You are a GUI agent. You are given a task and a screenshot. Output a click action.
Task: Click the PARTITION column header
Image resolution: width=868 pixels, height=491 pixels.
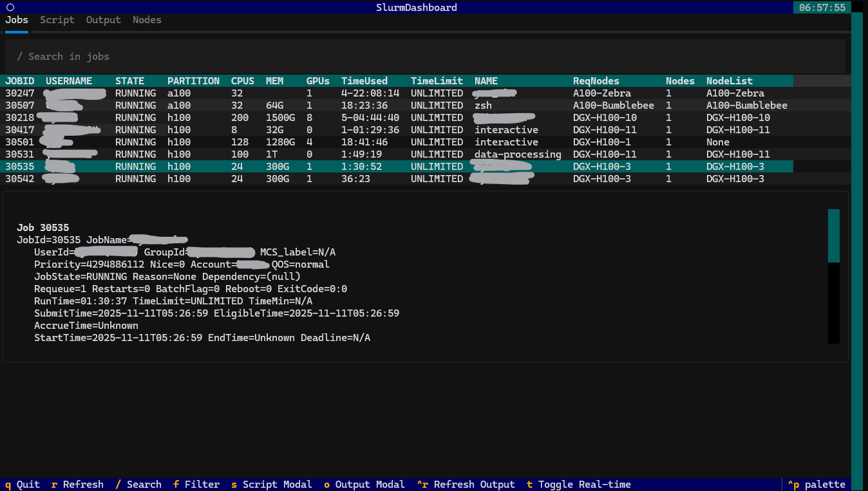click(193, 81)
